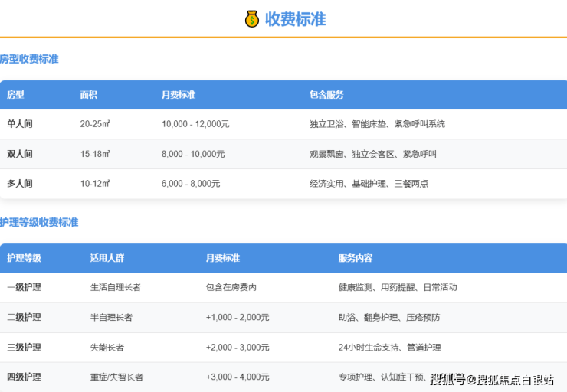This screenshot has width=567, height=392.
Task: Click the 收费标准 page heading
Action: tap(295, 19)
